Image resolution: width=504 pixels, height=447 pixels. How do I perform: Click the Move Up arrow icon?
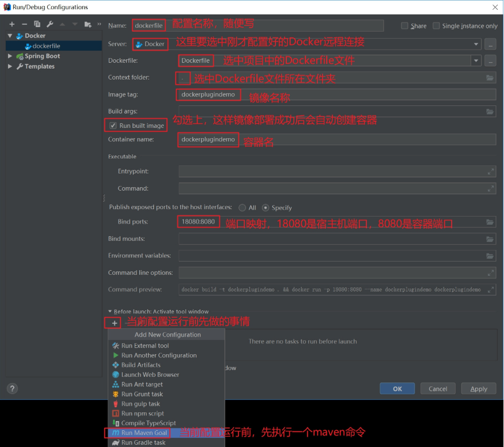[62, 24]
